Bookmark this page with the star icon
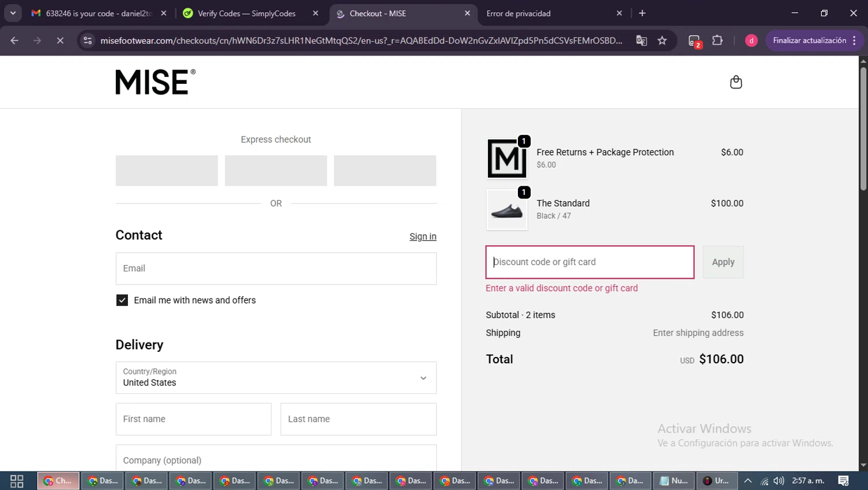Viewport: 868px width, 490px height. 662,40
